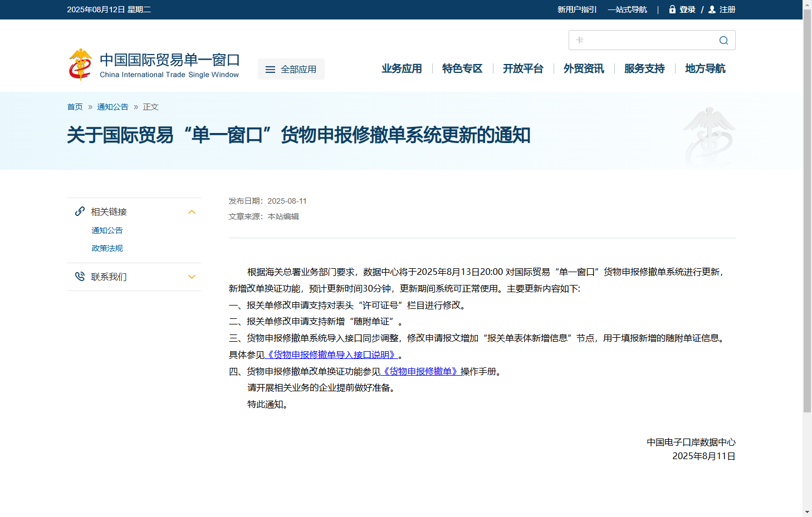Image resolution: width=812 pixels, height=517 pixels.
Task: Open the 全部应用 hamburger menu icon
Action: point(271,69)
